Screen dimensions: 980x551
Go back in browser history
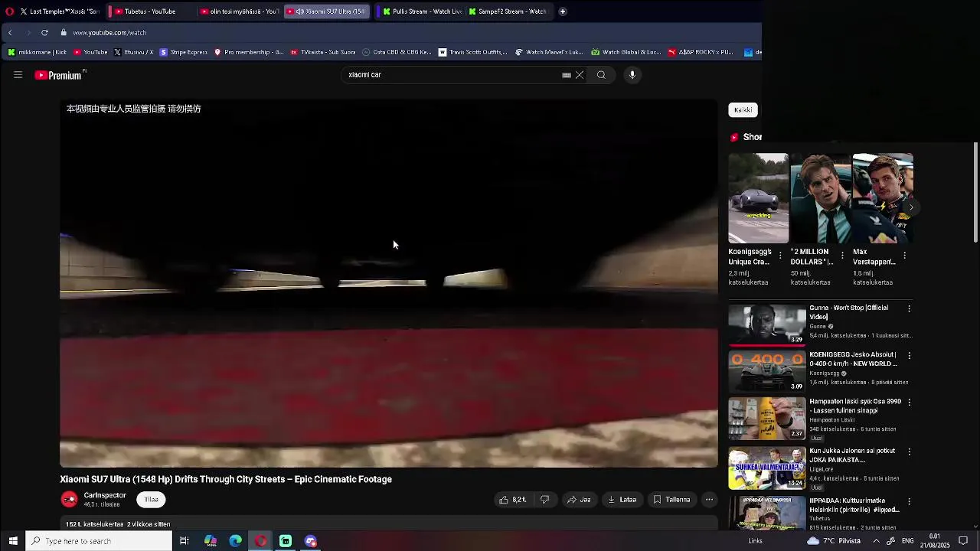(x=10, y=33)
